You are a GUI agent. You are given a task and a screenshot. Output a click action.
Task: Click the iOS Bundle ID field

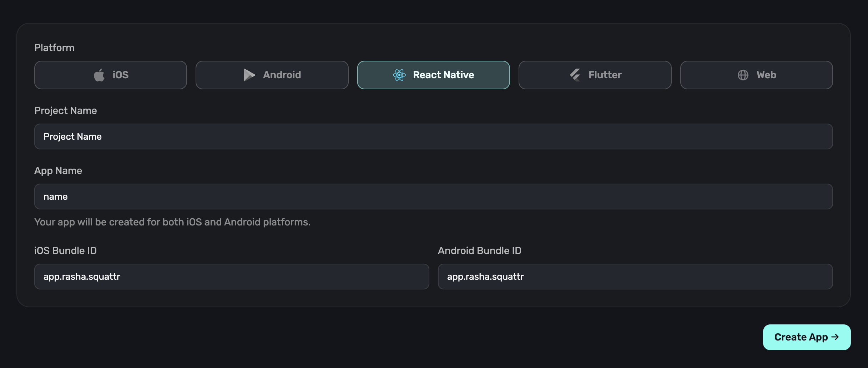[x=231, y=276]
